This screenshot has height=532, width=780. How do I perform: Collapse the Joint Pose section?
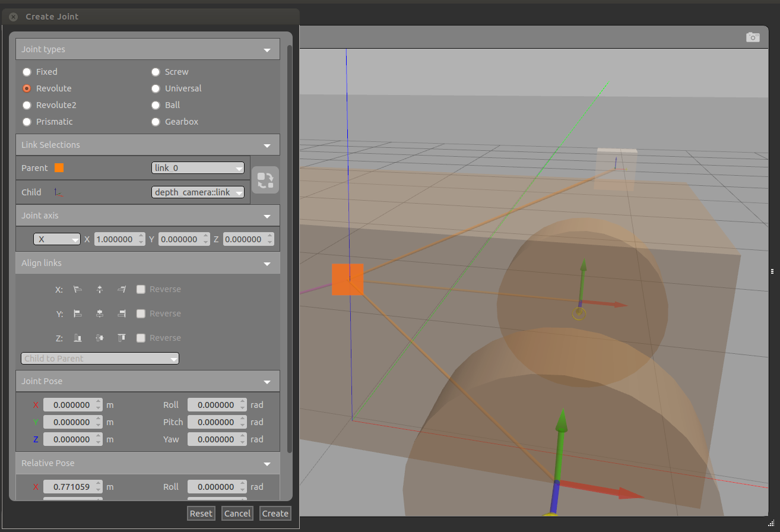(x=148, y=381)
